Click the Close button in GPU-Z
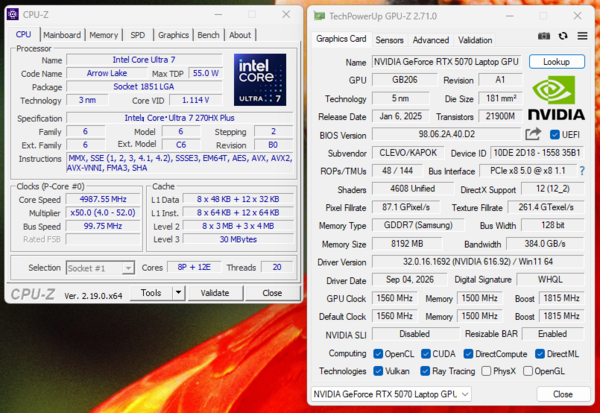The width and height of the screenshot is (600, 413). click(x=563, y=394)
